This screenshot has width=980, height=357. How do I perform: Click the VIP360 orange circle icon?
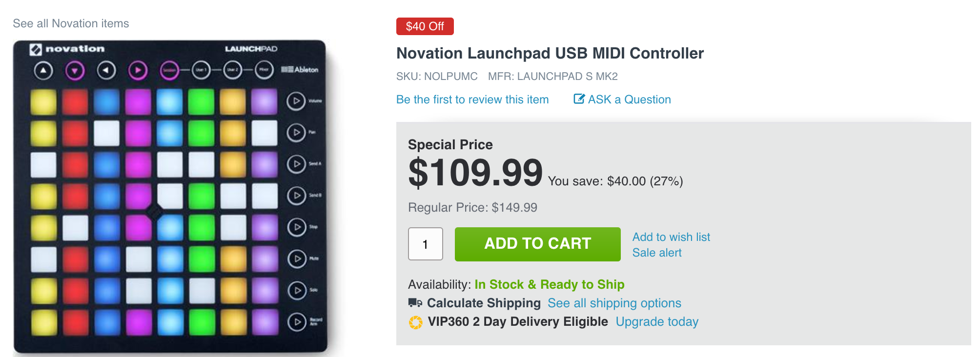click(416, 322)
